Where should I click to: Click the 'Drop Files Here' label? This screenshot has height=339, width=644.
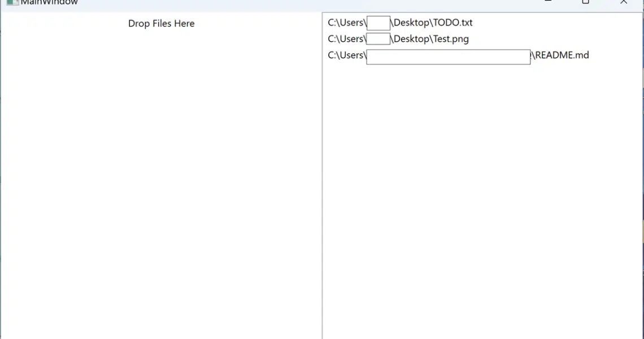pos(161,24)
